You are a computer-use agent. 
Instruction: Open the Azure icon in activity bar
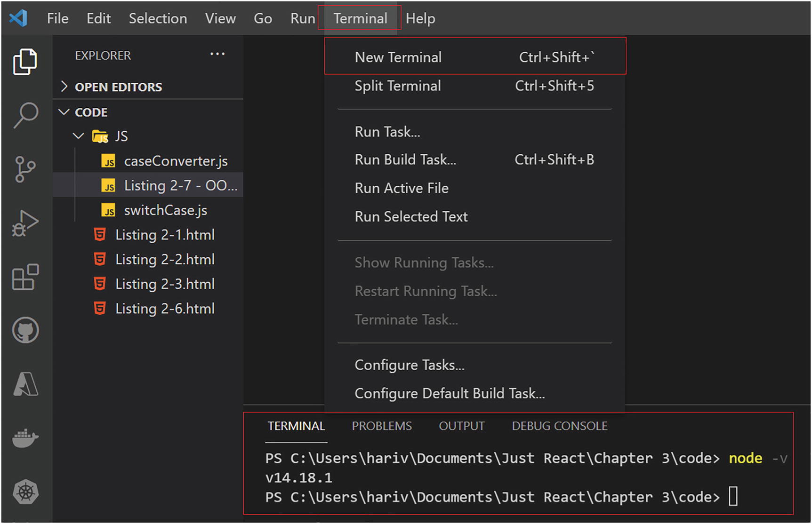(x=25, y=384)
